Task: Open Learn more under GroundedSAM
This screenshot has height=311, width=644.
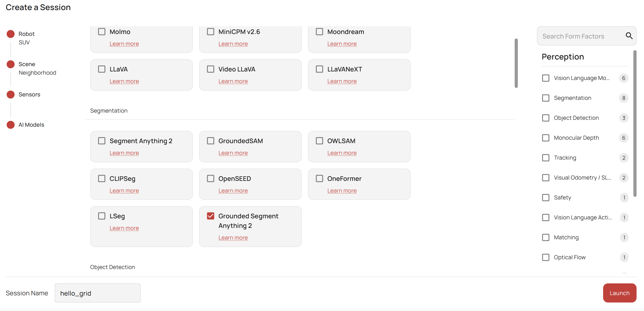Action: [x=233, y=153]
